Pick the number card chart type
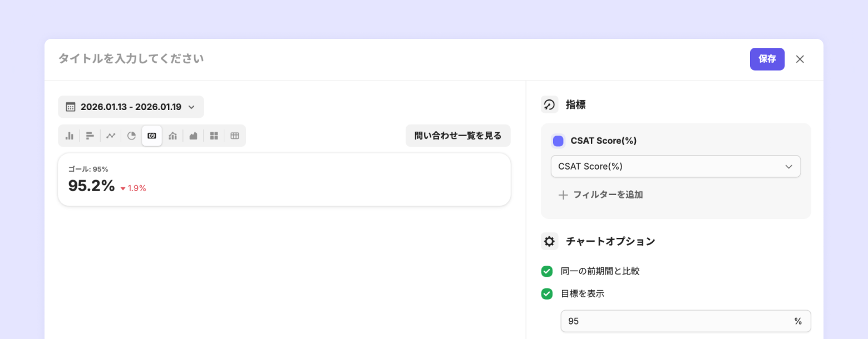 (152, 136)
